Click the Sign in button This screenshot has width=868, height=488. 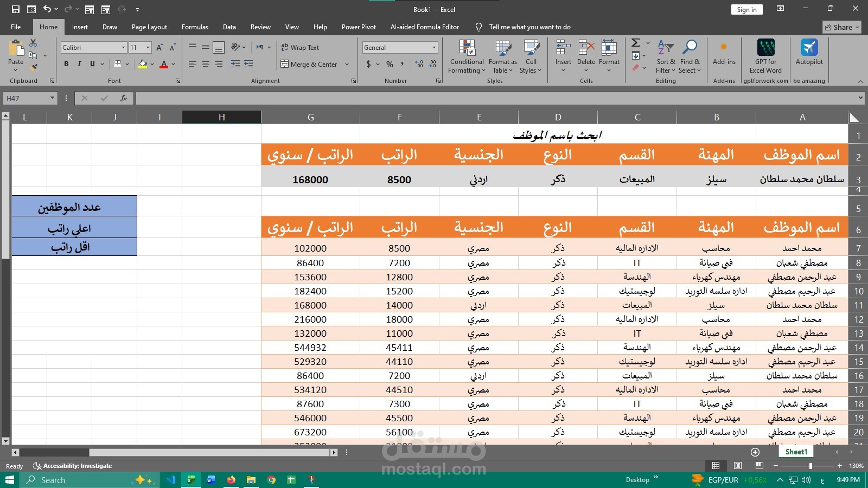tap(746, 9)
